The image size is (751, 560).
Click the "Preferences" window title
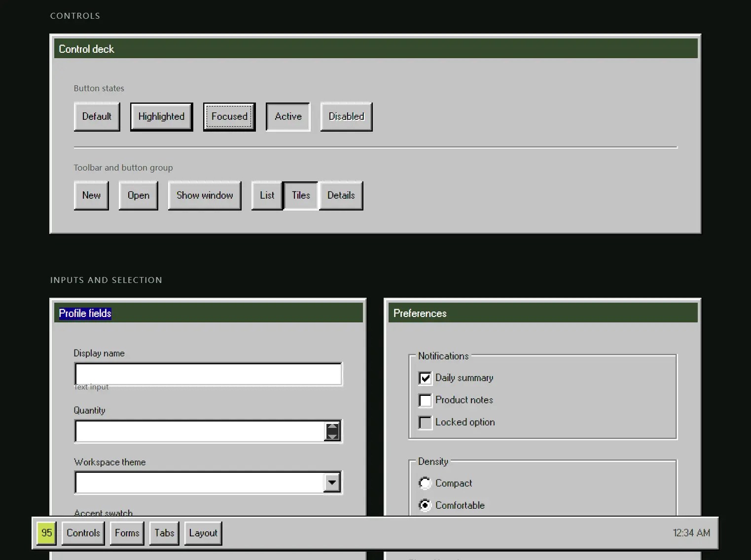pos(420,314)
